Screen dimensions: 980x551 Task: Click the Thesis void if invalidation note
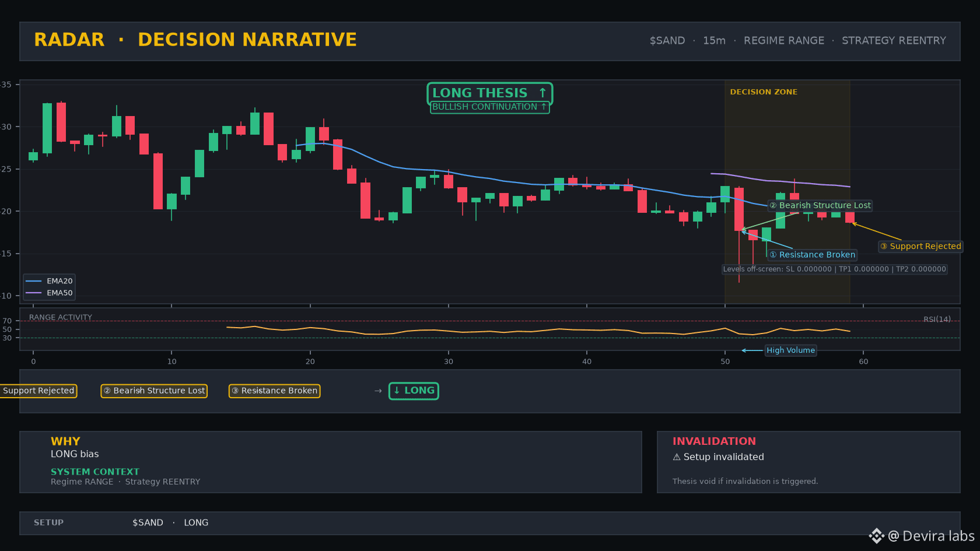[745, 482]
